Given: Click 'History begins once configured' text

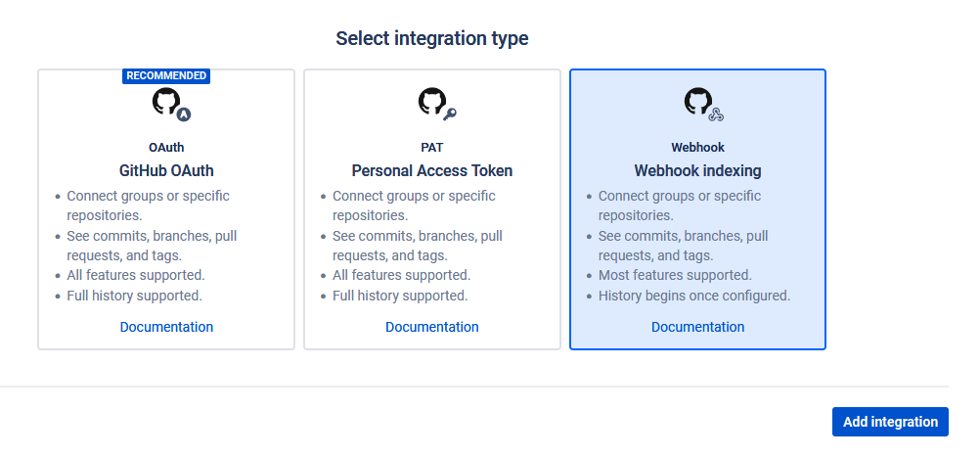Looking at the screenshot, I should click(x=694, y=296).
